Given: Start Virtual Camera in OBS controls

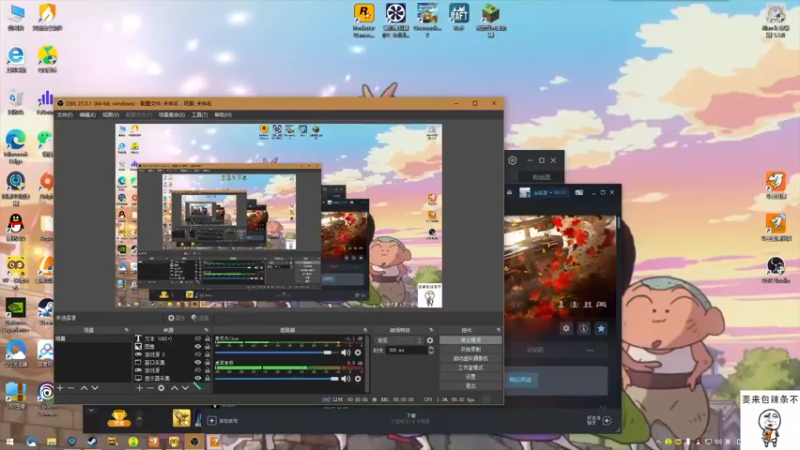Looking at the screenshot, I should tap(470, 359).
